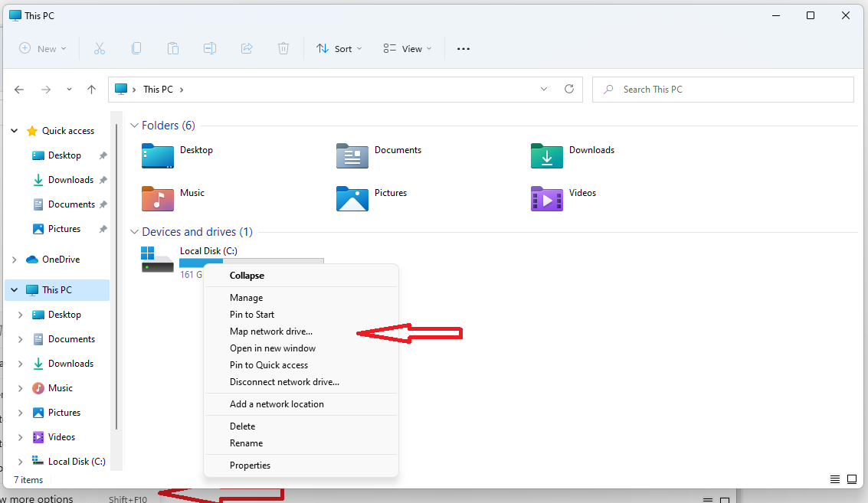Image resolution: width=868 pixels, height=503 pixels.
Task: Click the Share icon in toolbar
Action: point(247,48)
